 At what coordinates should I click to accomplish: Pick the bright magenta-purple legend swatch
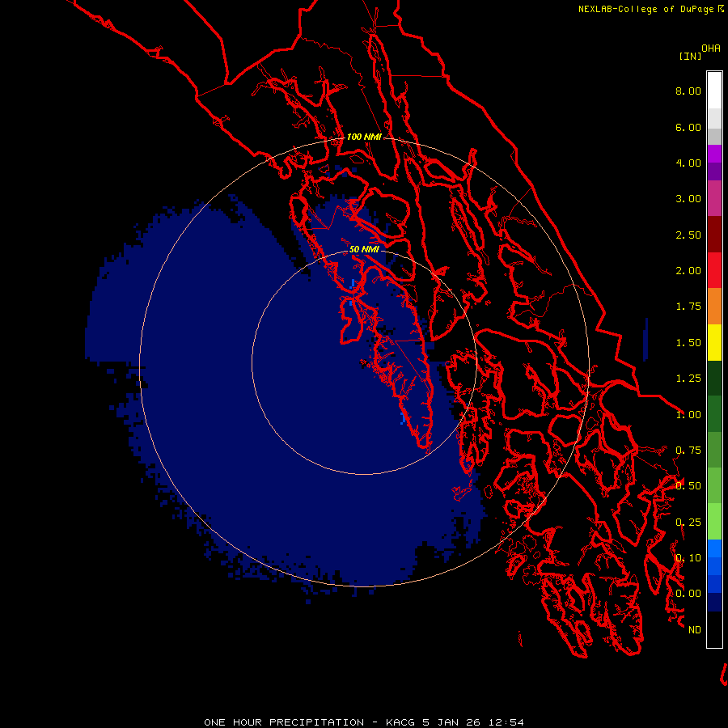tap(714, 154)
